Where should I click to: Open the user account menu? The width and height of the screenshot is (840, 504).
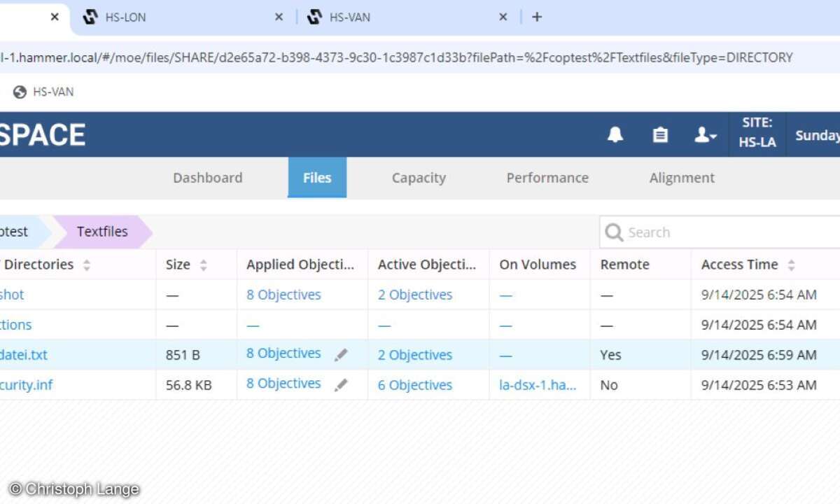tap(704, 135)
